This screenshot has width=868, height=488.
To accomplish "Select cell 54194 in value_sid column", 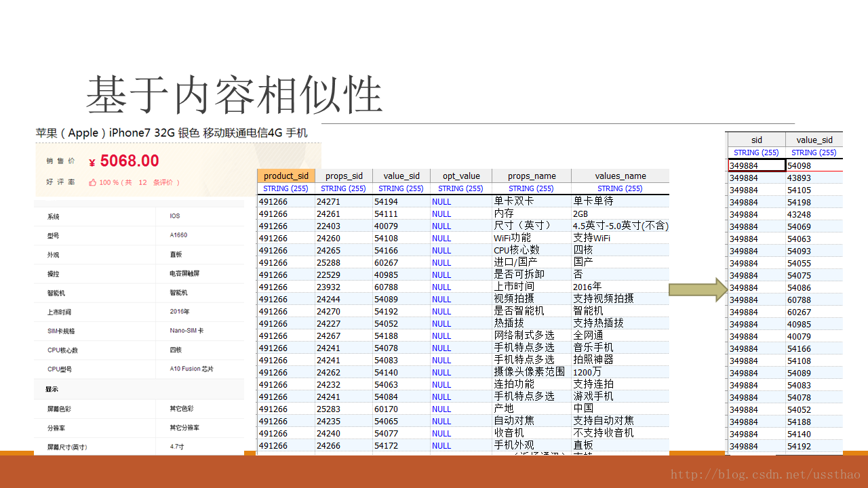I will (401, 201).
